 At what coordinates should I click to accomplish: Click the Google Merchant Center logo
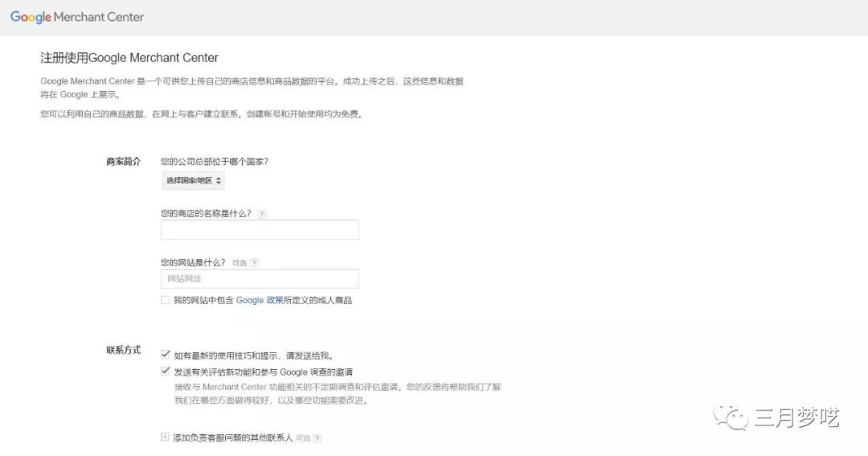(x=77, y=17)
